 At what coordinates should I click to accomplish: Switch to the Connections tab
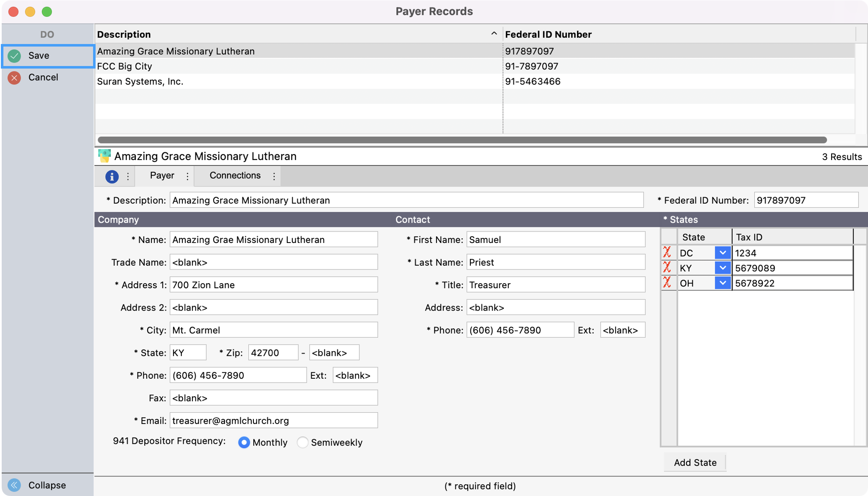235,176
